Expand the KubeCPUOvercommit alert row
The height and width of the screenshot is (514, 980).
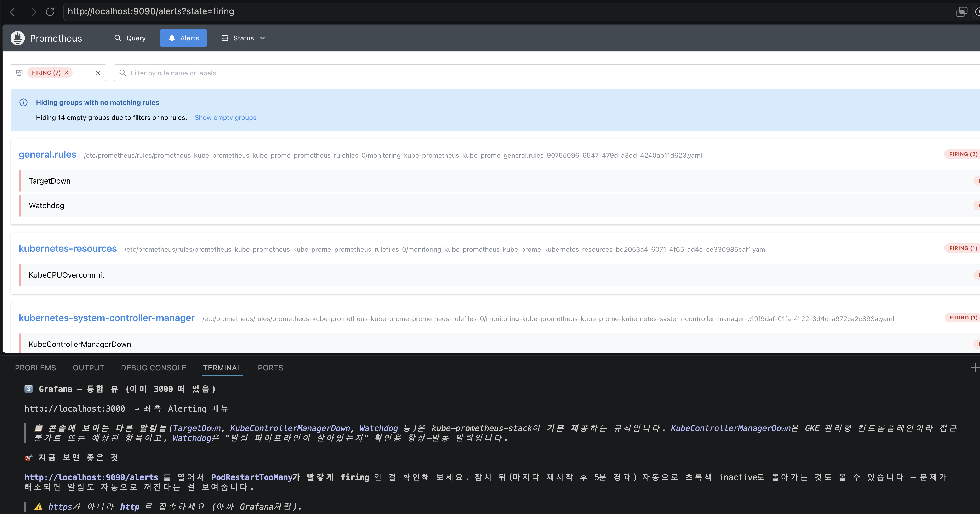pos(499,275)
